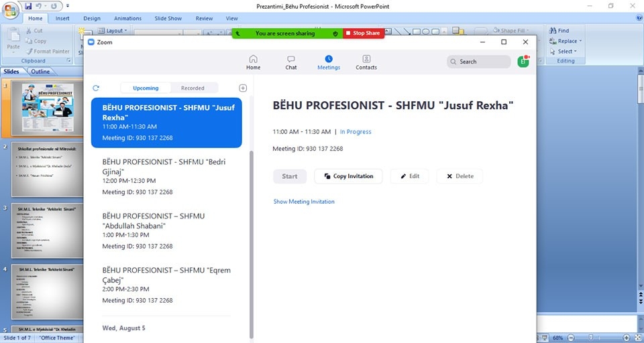This screenshot has width=644, height=343.
Task: Switch to Review ribbon tab
Action: pos(204,19)
